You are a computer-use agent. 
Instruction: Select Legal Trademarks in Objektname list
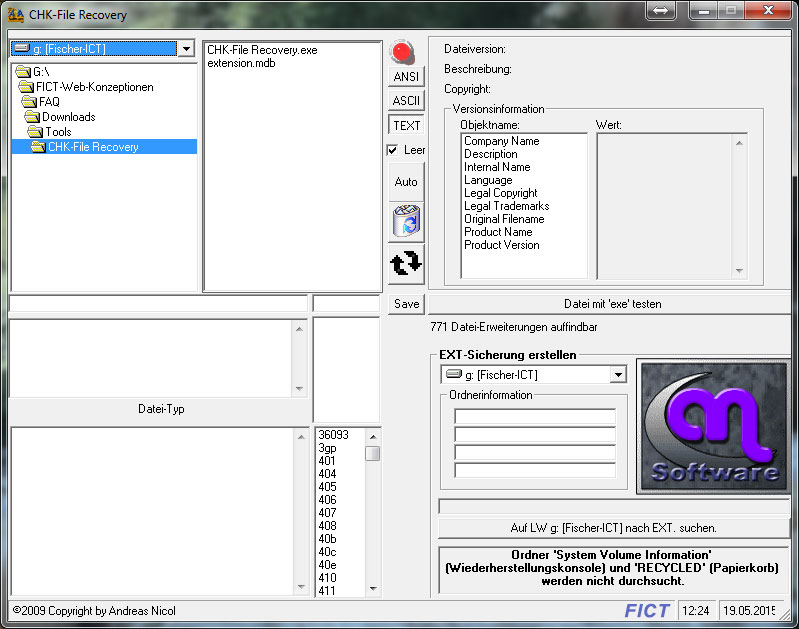(x=507, y=206)
